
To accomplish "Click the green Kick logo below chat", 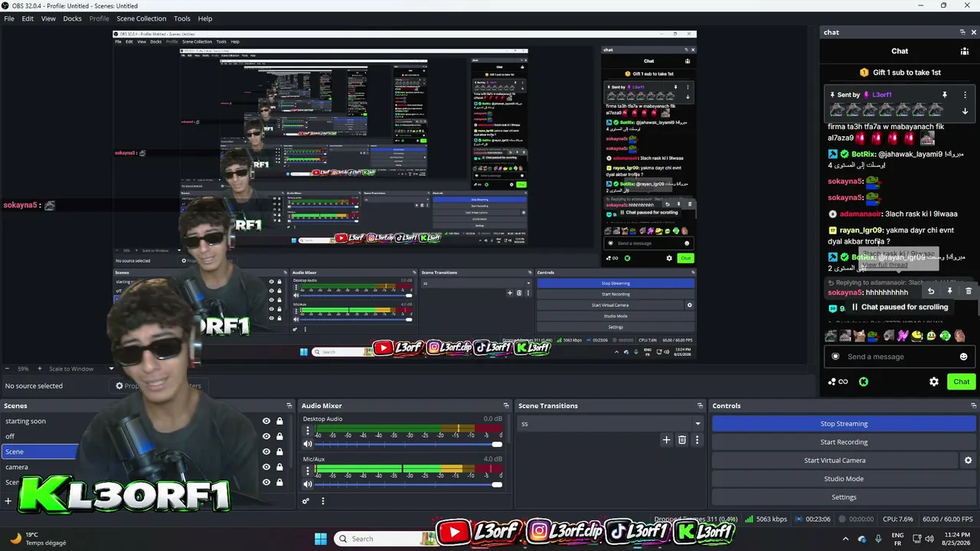I will [x=864, y=382].
